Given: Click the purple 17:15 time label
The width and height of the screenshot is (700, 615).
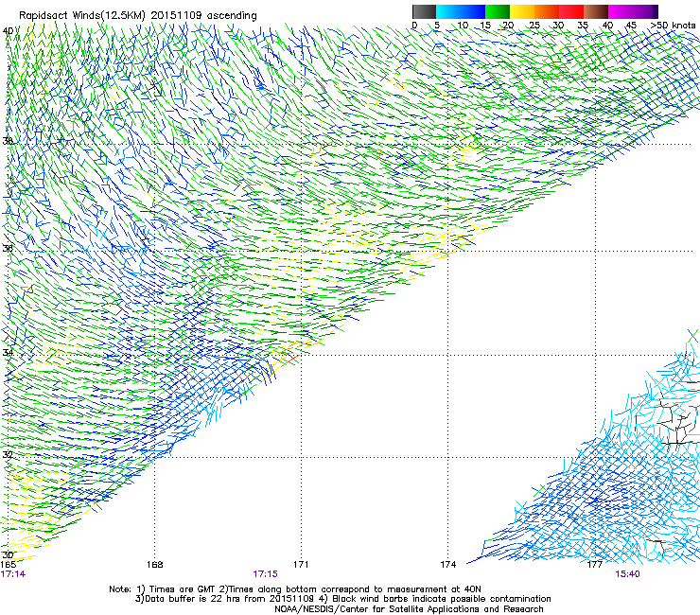Looking at the screenshot, I should (x=265, y=574).
